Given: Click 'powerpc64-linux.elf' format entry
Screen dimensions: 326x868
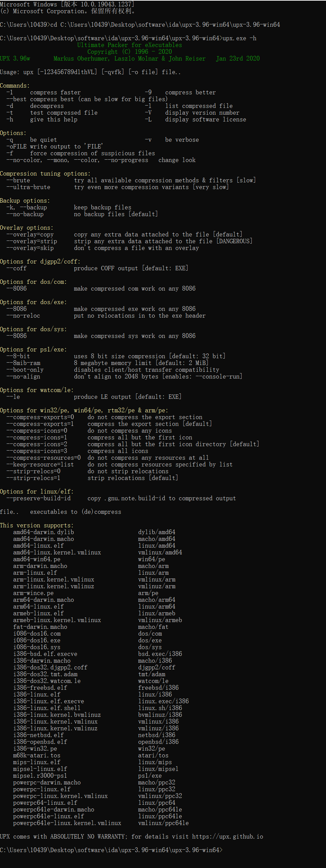Looking at the screenshot, I should (x=45, y=803).
